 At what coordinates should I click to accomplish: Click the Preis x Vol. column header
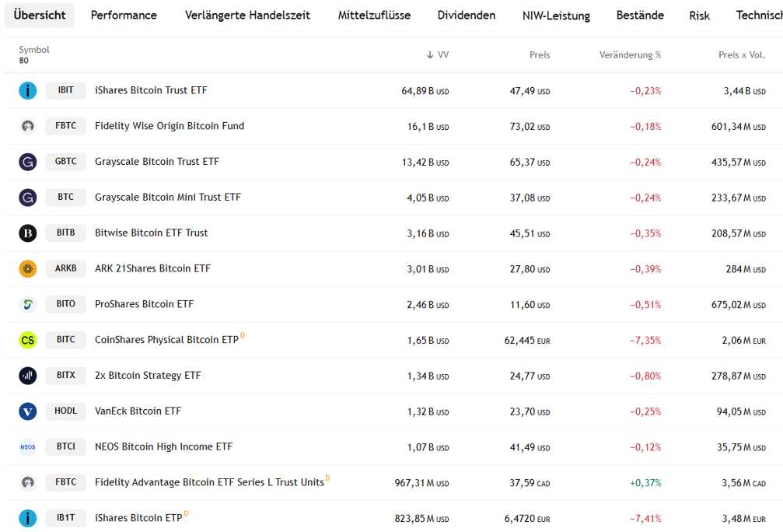741,55
